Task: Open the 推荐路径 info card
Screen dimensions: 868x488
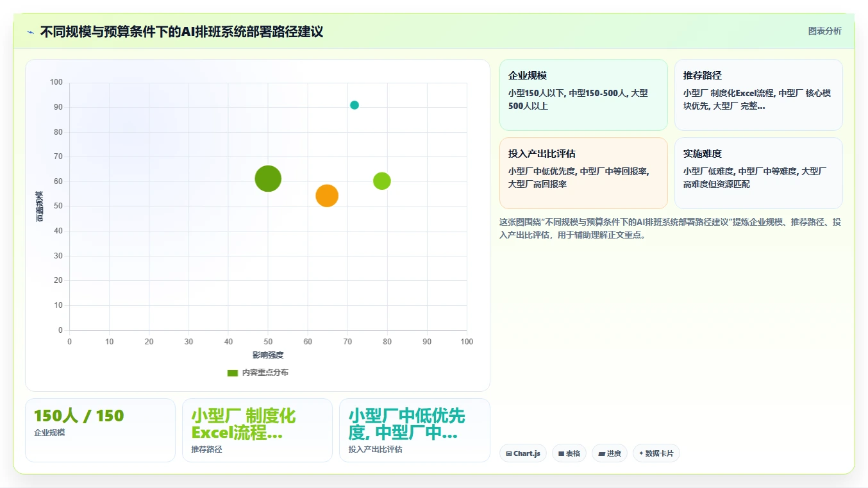Action: [x=758, y=95]
